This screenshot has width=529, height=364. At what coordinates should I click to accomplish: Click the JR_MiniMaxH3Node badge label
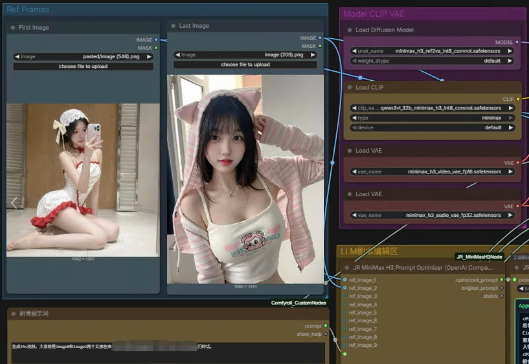(479, 257)
